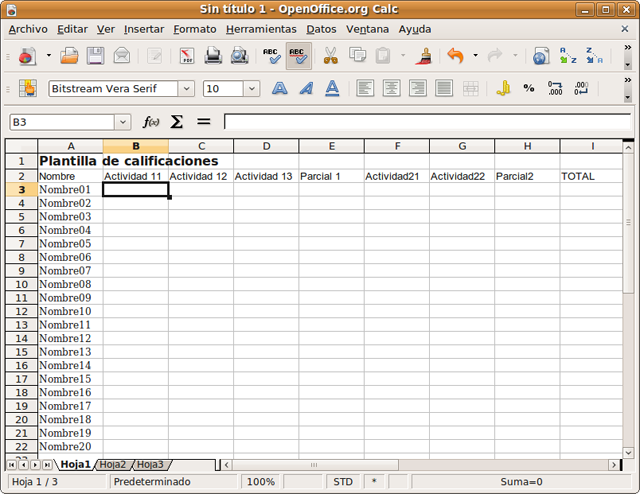
Task: Open the Name Box cell reference dropdown
Action: [123, 122]
